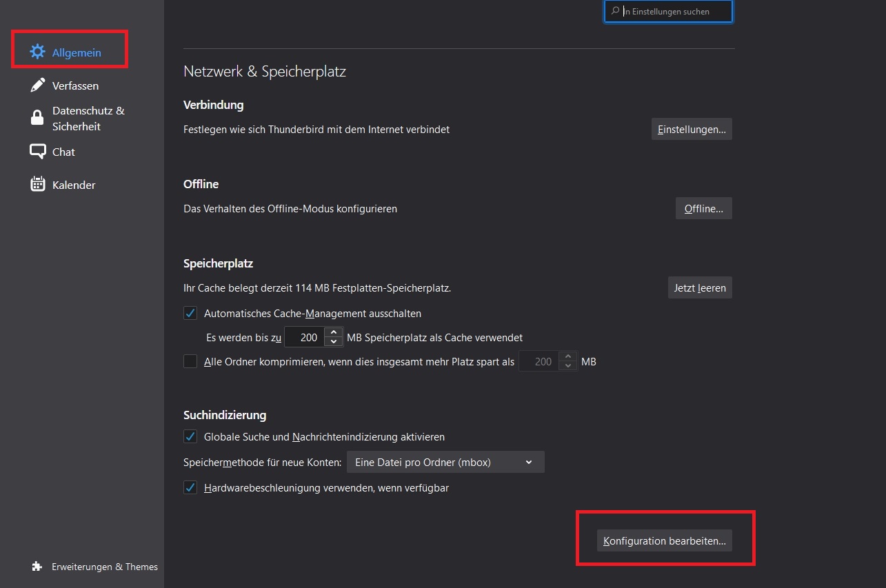Toggle Automatisches Cache-Management ausschalten checkbox
Viewport: 886px width, 588px height.
click(190, 313)
